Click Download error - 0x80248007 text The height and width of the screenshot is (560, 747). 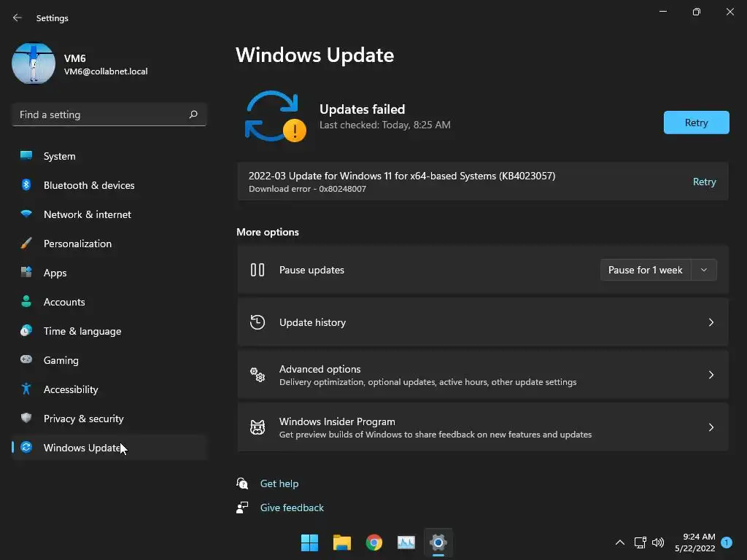[x=307, y=189]
